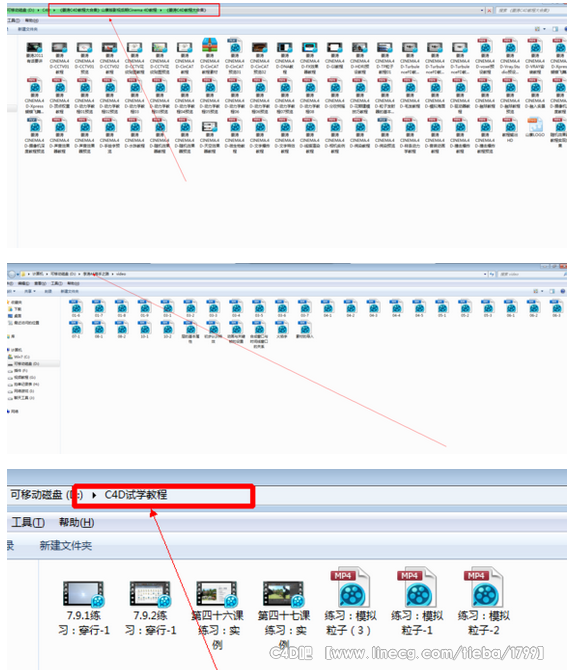Click the search box in the top window
This screenshot has height=670, width=570.
click(x=531, y=10)
